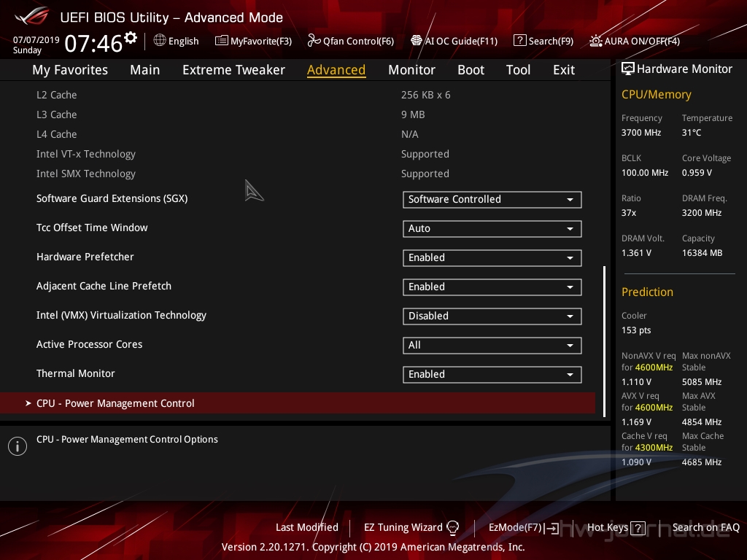
Task: Open Tcc Offset Time Window dropdown
Action: [x=492, y=228]
